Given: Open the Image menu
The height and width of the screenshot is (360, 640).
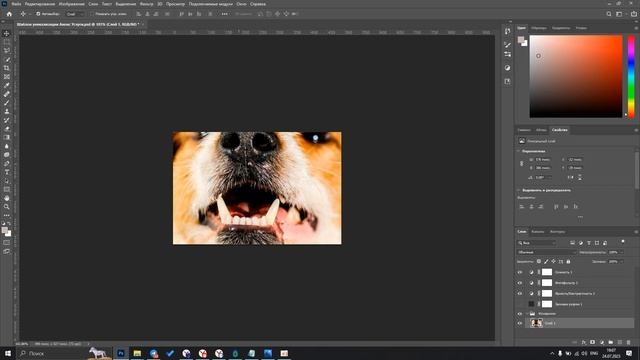Looking at the screenshot, I should pos(71,4).
